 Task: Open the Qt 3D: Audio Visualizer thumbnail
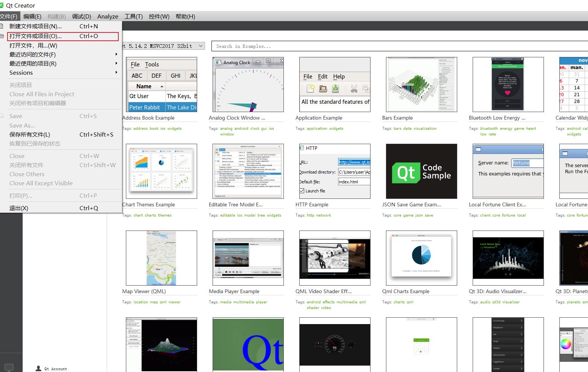click(508, 258)
